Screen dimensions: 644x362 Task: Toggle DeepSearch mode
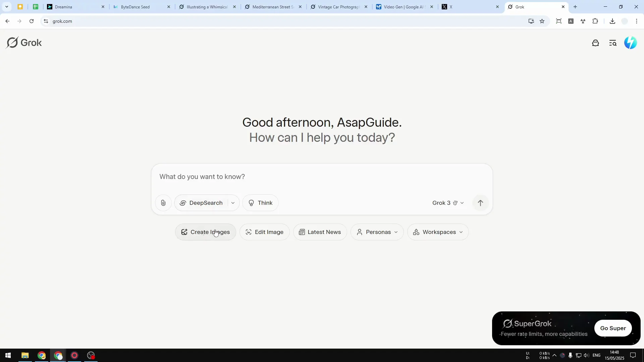coord(201,203)
